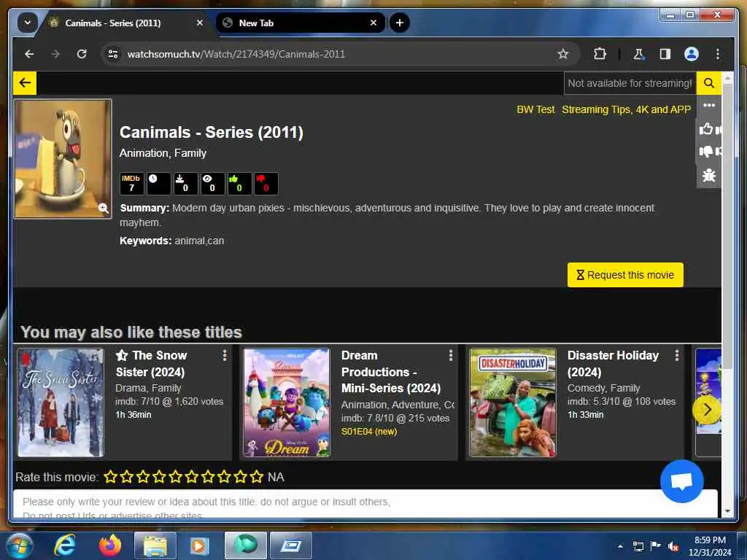Click the yellow back arrow button
The height and width of the screenshot is (560, 747).
tap(25, 83)
